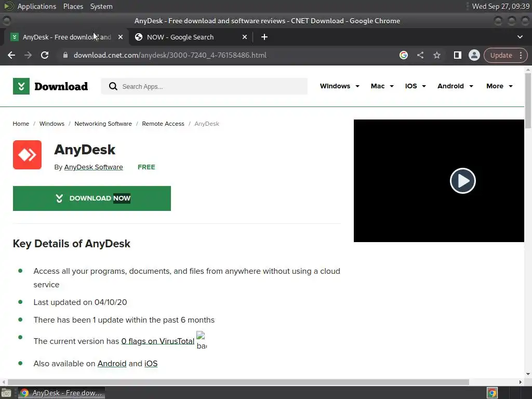Click the address bar URL
The width and height of the screenshot is (532, 399).
(170, 55)
